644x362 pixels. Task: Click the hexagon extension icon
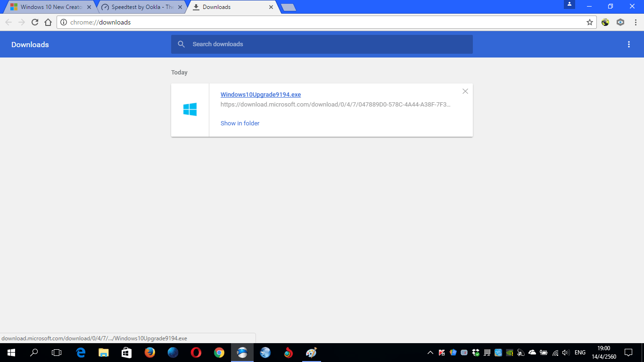tap(620, 22)
